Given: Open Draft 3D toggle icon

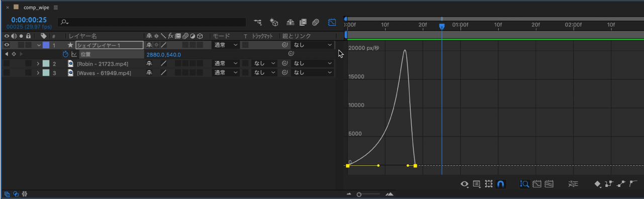Looking at the screenshot, I should (274, 22).
